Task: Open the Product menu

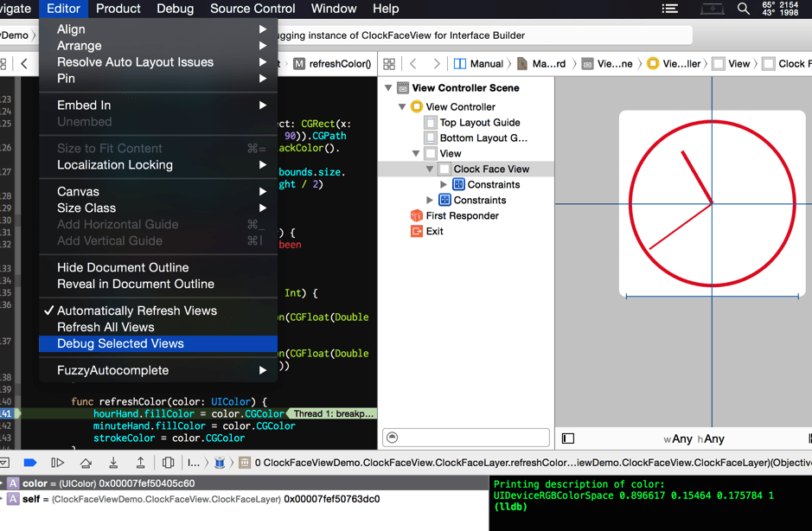Action: point(118,9)
